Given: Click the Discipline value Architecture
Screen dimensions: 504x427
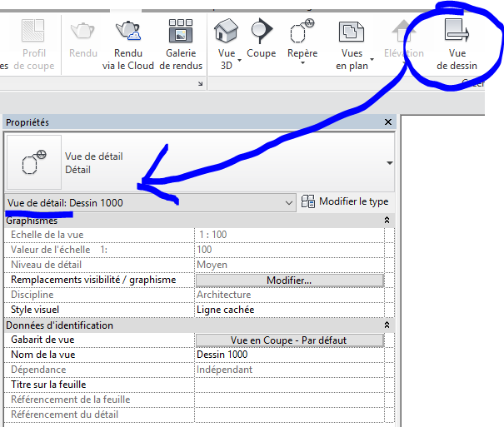Looking at the screenshot, I should (290, 295).
